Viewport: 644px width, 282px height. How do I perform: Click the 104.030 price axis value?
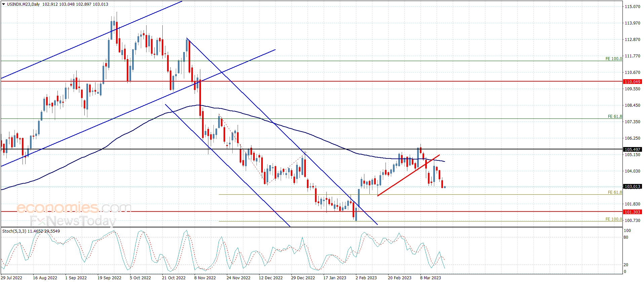pos(632,171)
